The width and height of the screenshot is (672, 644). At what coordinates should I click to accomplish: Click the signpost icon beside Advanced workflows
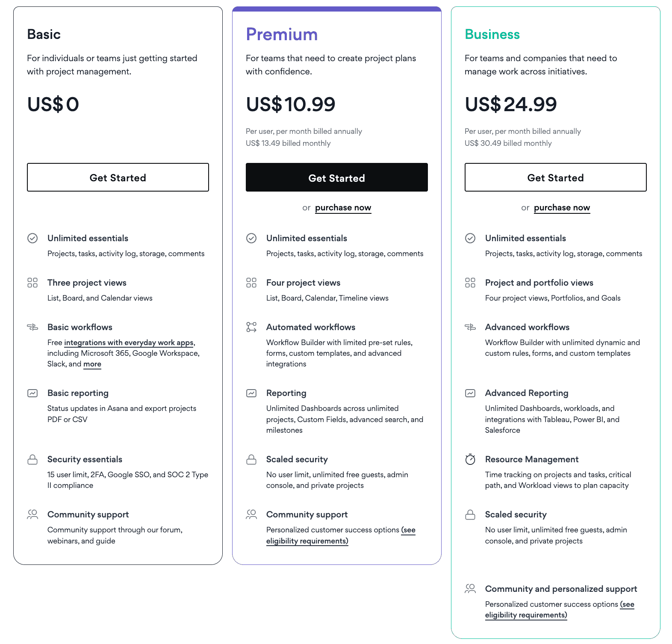coord(470,327)
